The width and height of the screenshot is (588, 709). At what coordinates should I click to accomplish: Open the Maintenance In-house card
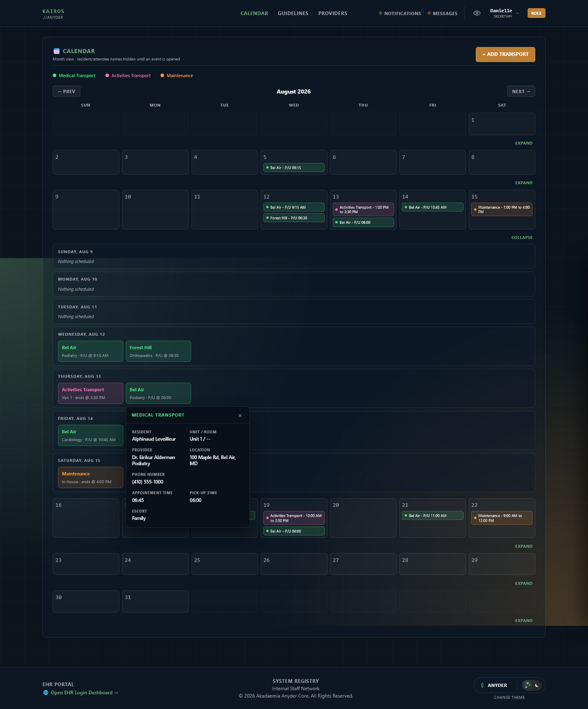click(90, 477)
